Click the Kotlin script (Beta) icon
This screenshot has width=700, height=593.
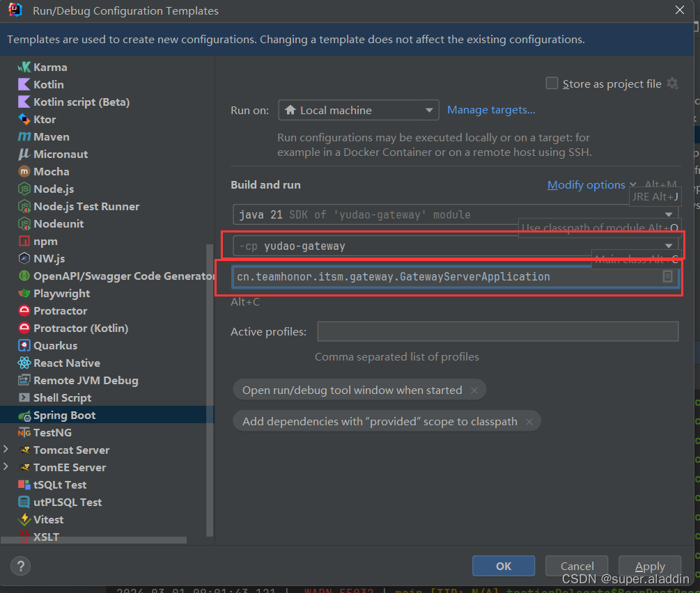24,102
